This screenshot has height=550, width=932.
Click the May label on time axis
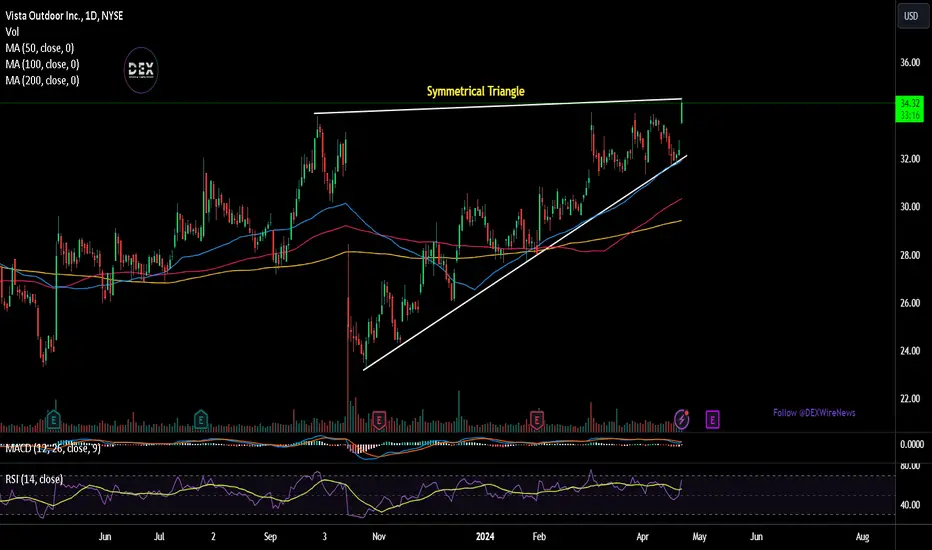tap(700, 536)
